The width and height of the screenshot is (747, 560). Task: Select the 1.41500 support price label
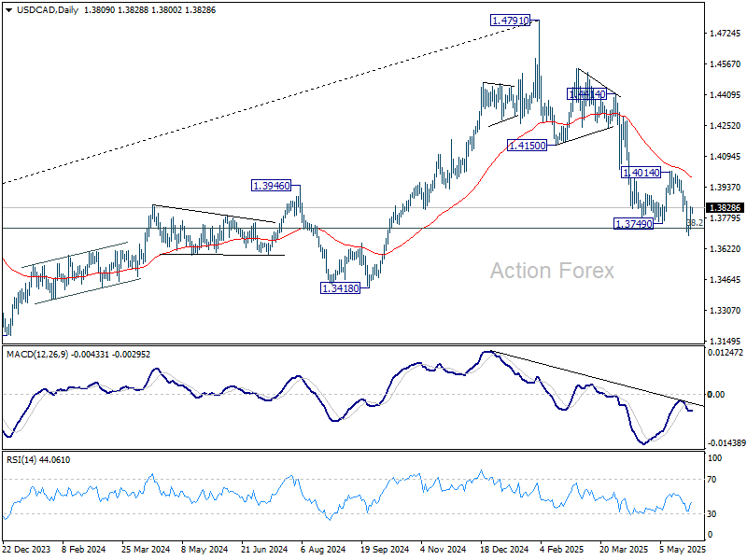coord(528,146)
